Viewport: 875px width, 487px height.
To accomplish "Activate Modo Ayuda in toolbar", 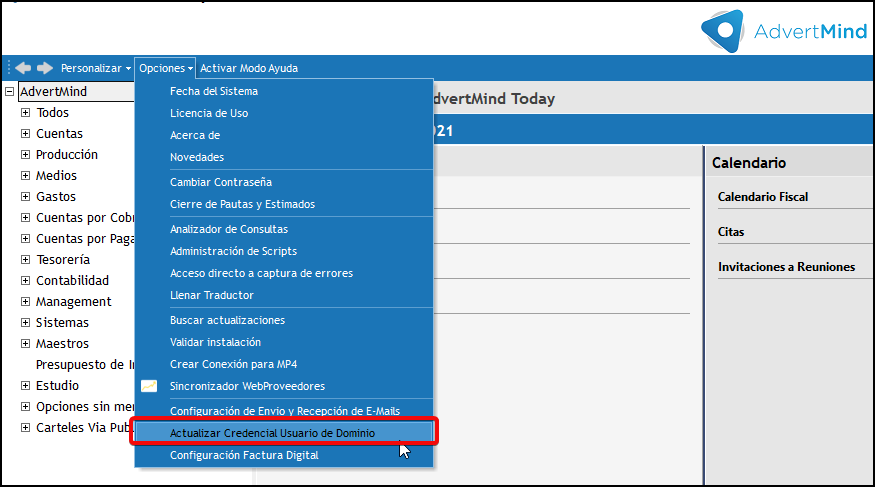I will tap(249, 68).
